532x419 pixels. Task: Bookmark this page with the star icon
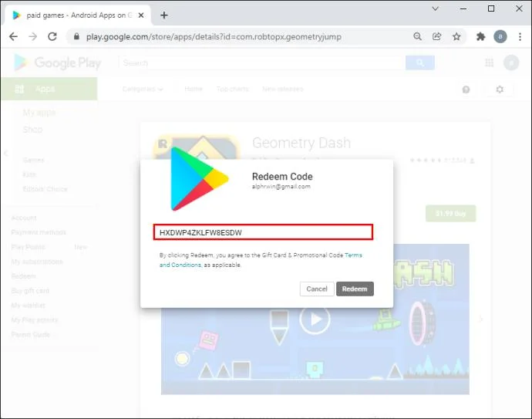pos(456,36)
